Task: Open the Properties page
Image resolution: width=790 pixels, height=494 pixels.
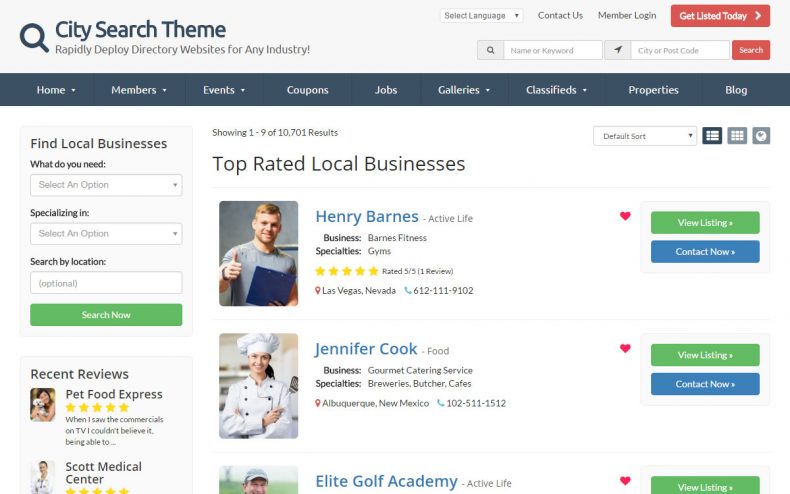Action: click(x=653, y=90)
